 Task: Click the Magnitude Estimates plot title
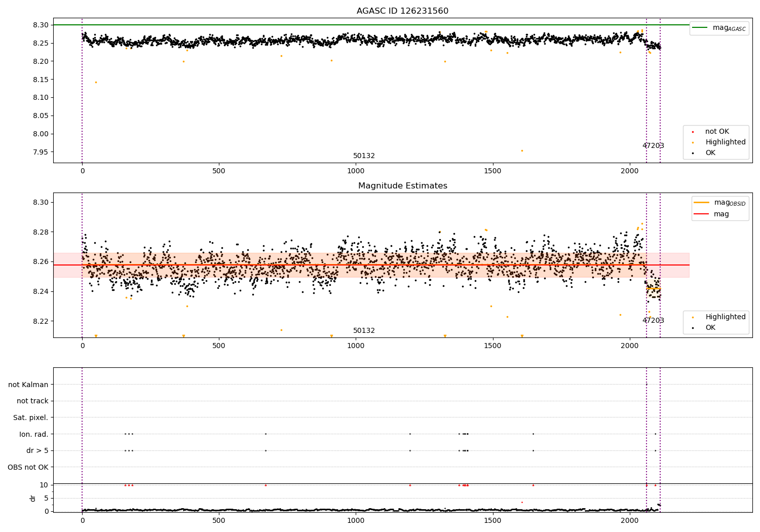pos(402,186)
